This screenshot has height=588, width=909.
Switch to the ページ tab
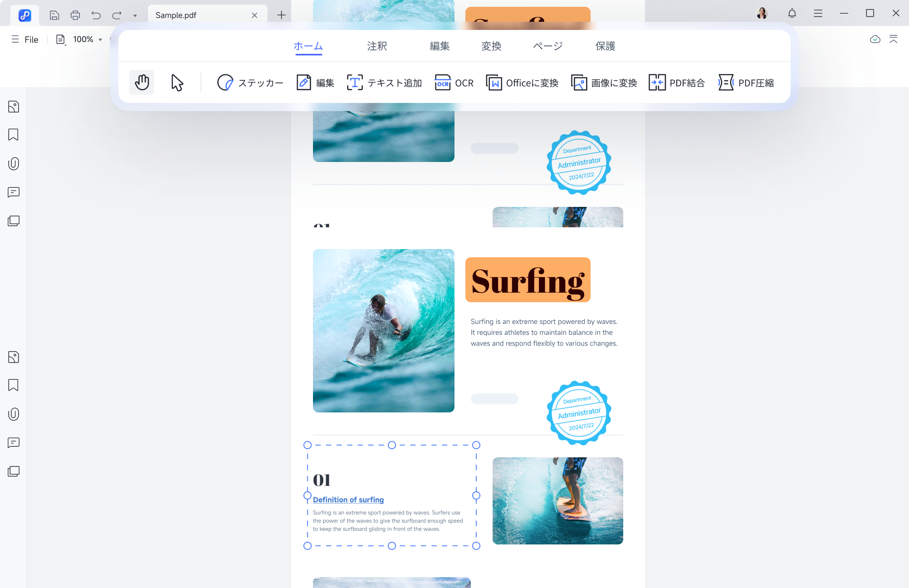click(x=548, y=46)
